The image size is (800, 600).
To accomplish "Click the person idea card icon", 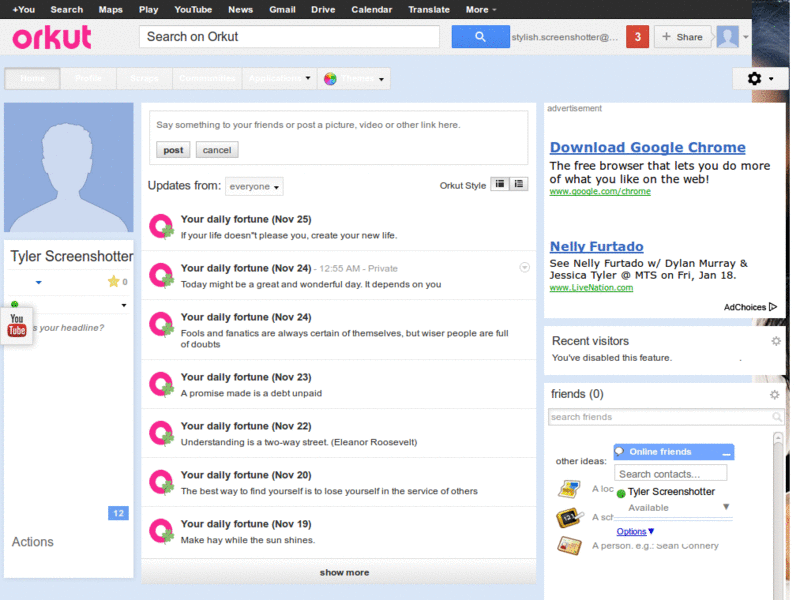I will 569,546.
